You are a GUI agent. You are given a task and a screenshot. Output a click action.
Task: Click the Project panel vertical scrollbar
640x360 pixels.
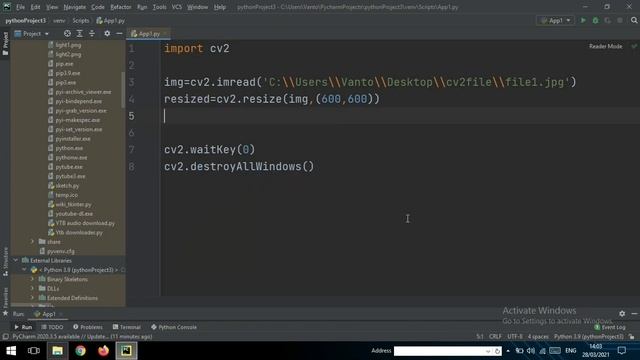[x=123, y=90]
